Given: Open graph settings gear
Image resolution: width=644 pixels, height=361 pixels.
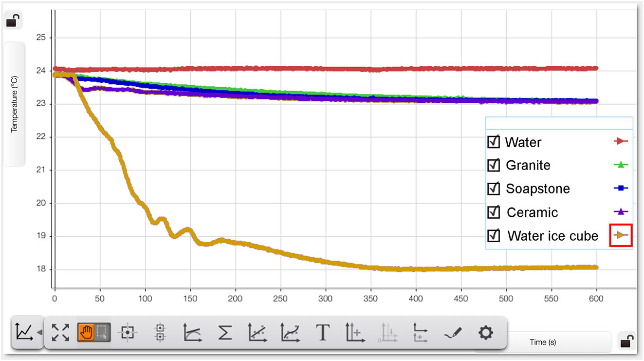Looking at the screenshot, I should coord(485,333).
